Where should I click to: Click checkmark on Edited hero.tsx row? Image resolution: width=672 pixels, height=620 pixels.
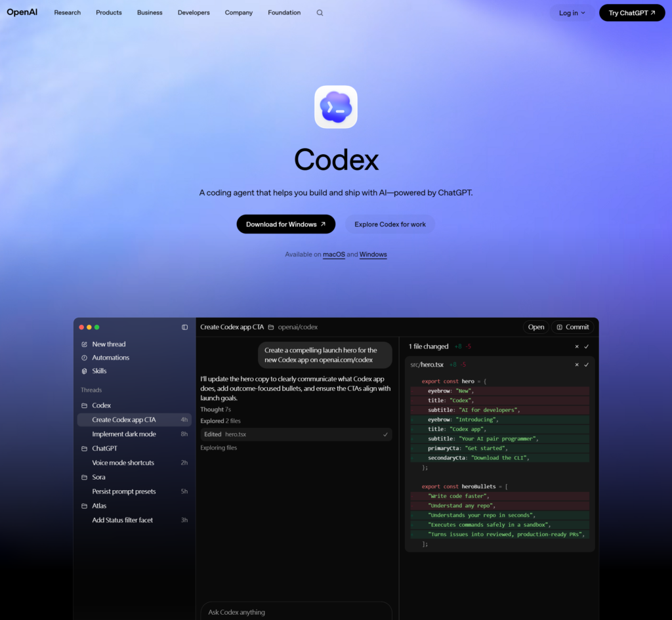coord(385,434)
